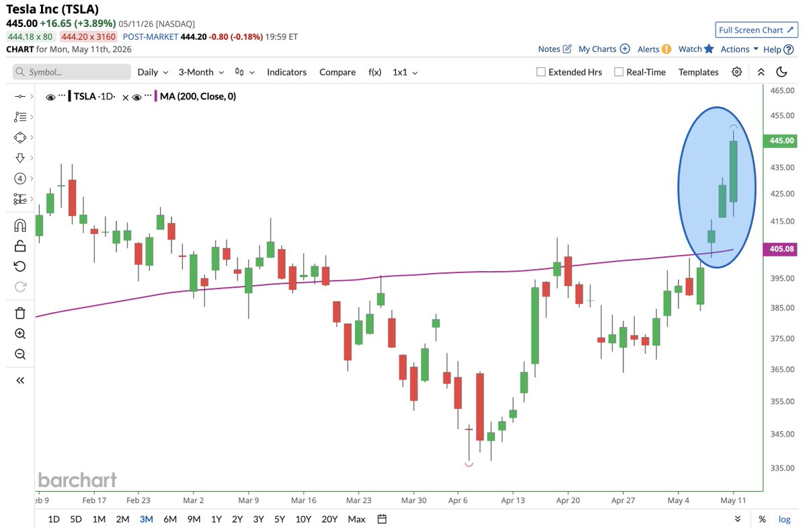Click the Help question mark icon
Screen dimensions: 807x532
coord(789,49)
